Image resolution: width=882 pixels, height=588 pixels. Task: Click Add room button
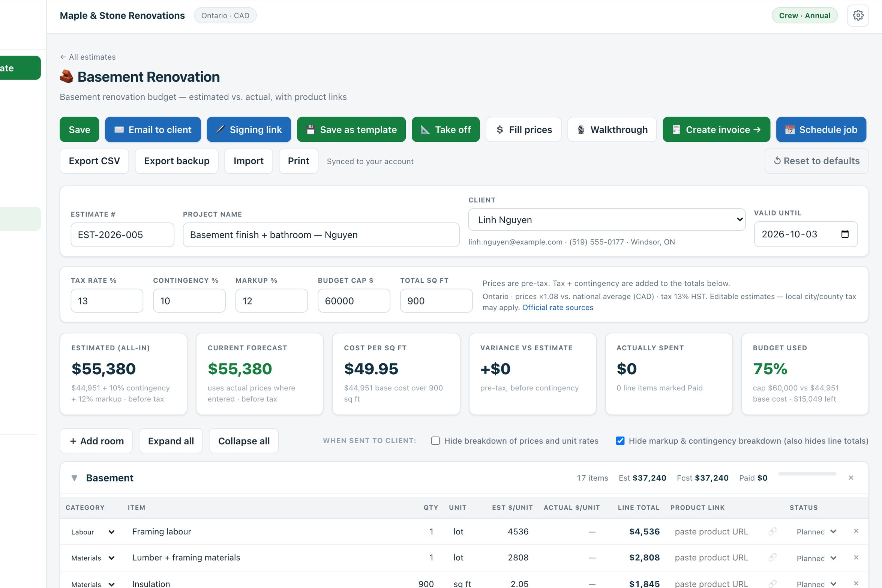click(x=96, y=441)
